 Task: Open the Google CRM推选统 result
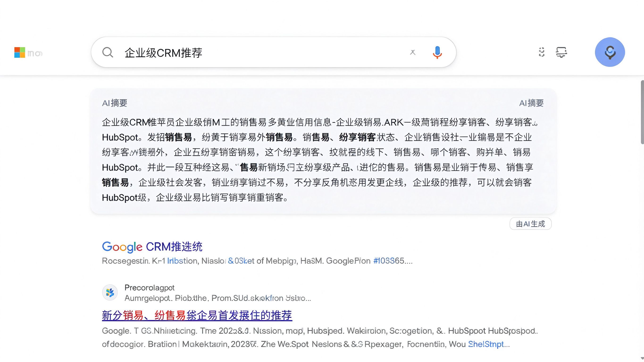[x=152, y=247]
